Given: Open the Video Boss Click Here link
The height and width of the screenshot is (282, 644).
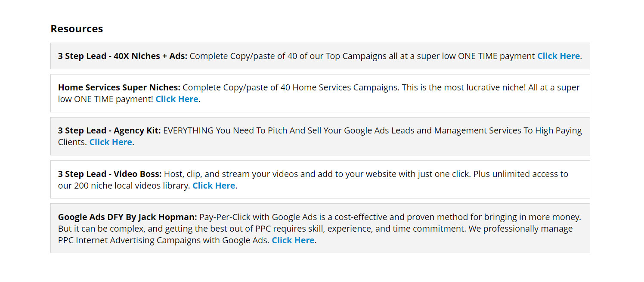Looking at the screenshot, I should click(x=214, y=186).
